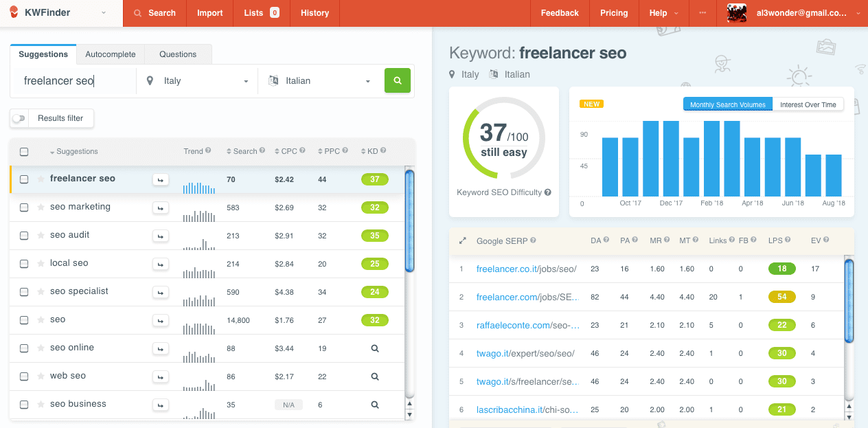Check the 'seo' row checkbox

(x=24, y=320)
